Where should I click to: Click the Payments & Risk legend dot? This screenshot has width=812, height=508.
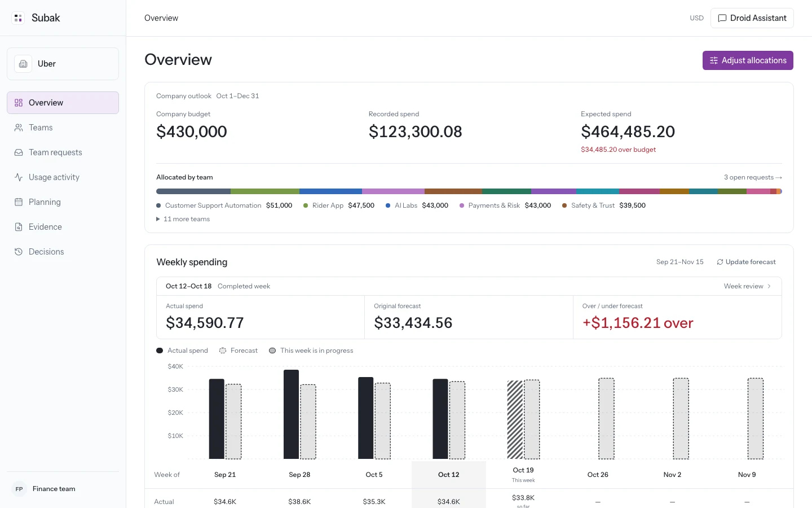click(462, 205)
